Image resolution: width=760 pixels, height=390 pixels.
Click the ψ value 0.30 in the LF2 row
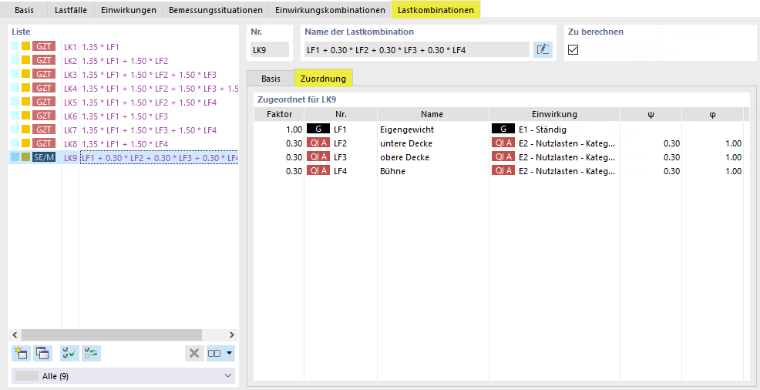(671, 143)
